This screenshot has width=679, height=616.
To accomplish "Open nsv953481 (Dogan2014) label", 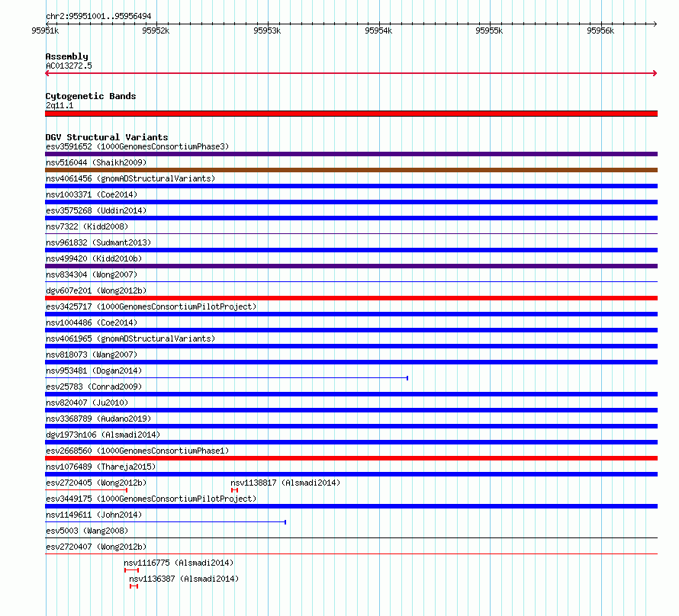I will point(94,371).
